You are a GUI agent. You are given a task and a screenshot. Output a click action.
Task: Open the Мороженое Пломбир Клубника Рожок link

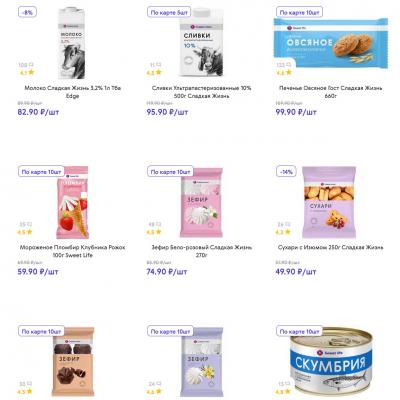coord(73,251)
